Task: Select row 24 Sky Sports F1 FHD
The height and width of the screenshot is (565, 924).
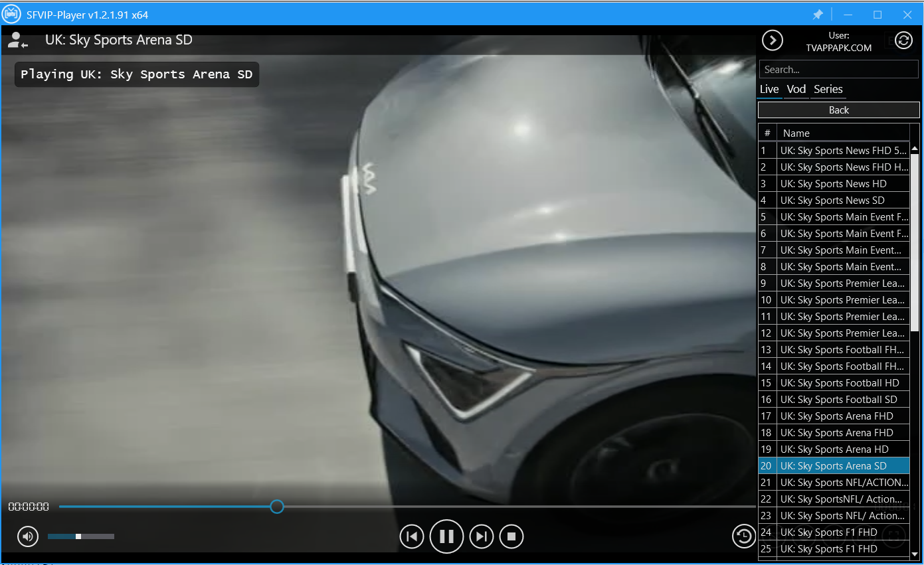Action: 834,532
